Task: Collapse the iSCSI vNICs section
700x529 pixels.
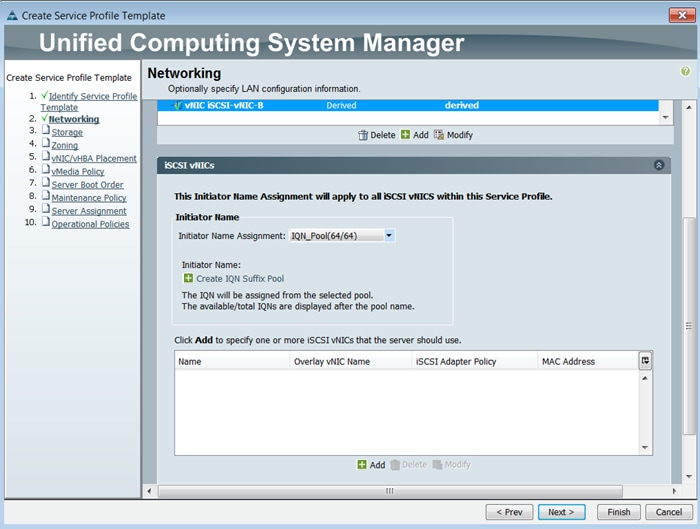Action: (659, 165)
